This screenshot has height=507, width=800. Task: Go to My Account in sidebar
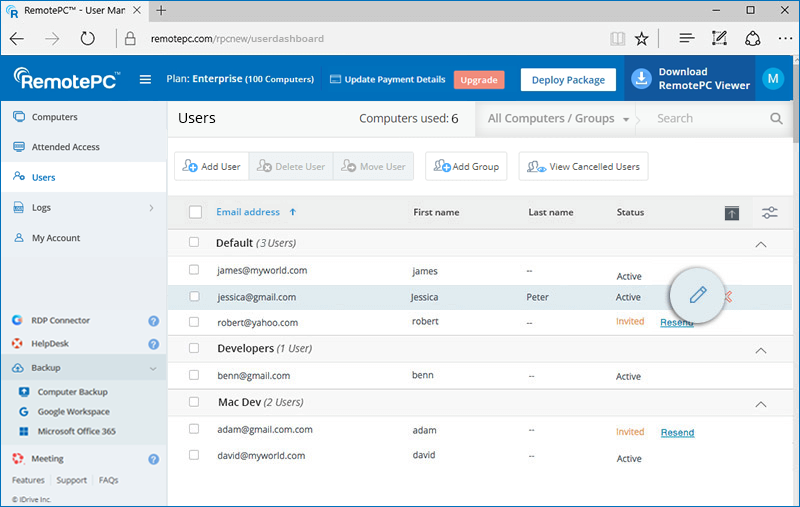[x=56, y=238]
